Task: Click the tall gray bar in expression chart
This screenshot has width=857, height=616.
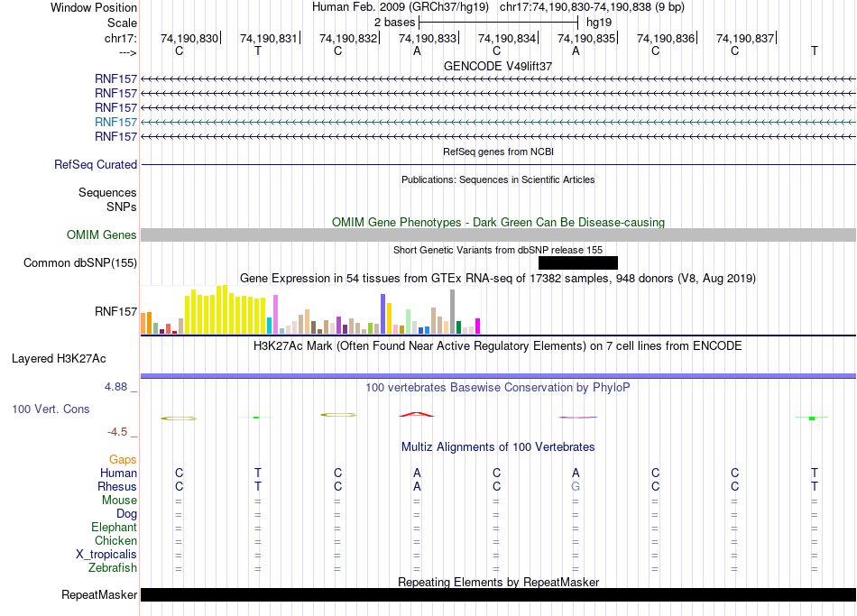Action: coord(453,311)
